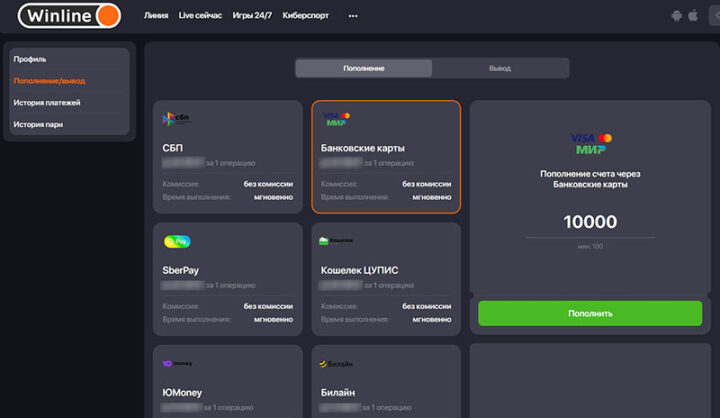Open the three-dots more menu
The height and width of the screenshot is (418, 720).
[x=353, y=16]
